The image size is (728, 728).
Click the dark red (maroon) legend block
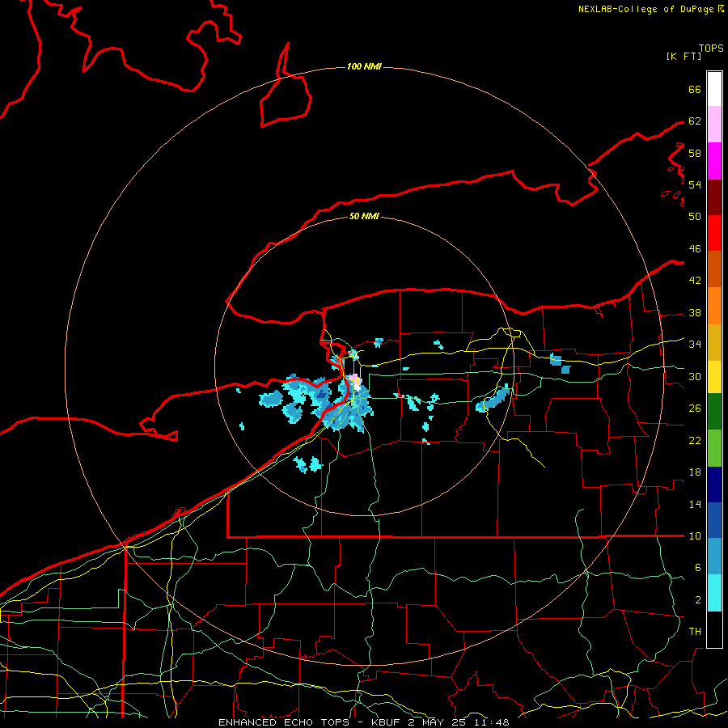pos(714,197)
